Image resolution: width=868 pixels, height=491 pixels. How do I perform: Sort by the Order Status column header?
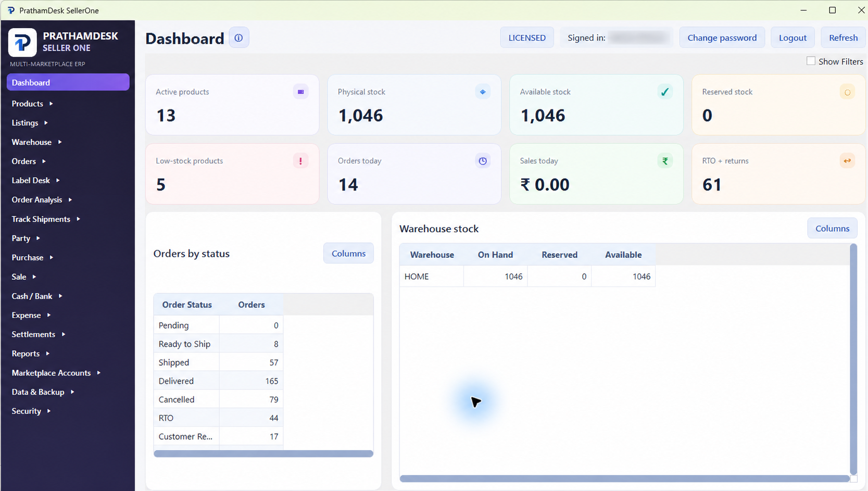[x=187, y=305]
